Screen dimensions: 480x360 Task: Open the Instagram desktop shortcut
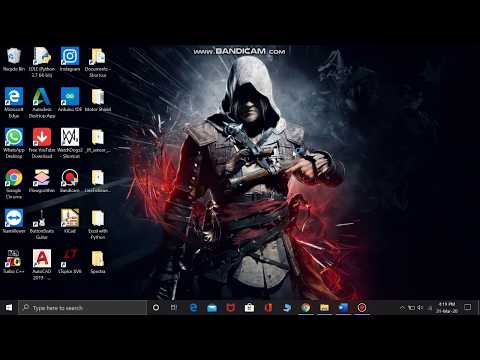click(70, 59)
